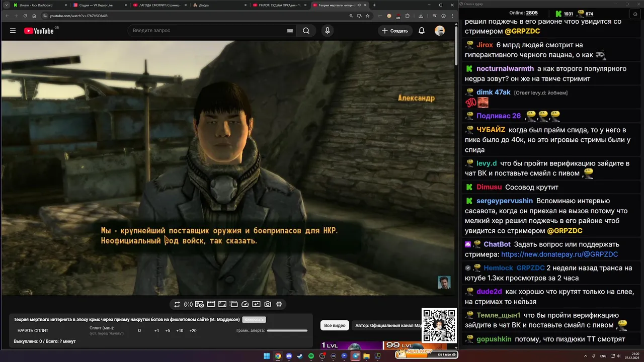
Task: Bookmark this page with the star icon
Action: coord(368,16)
